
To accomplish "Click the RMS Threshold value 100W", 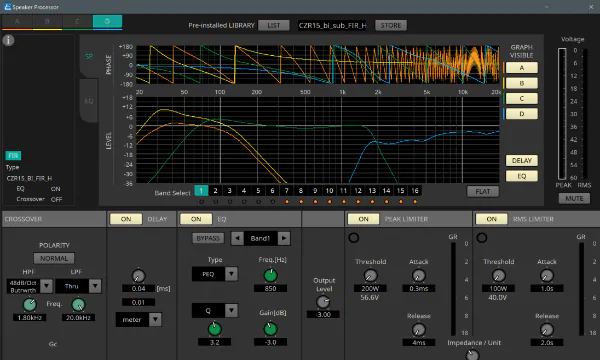I will point(498,288).
